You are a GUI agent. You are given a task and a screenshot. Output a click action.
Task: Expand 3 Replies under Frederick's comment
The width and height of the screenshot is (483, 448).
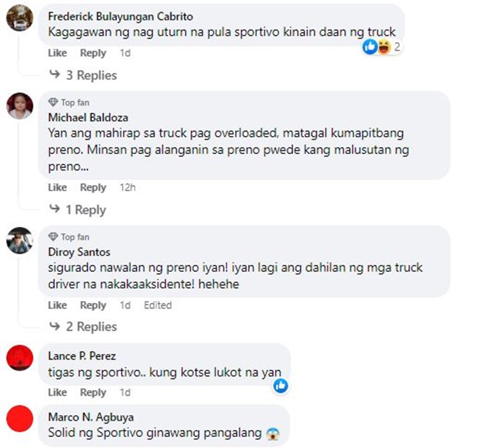(x=83, y=75)
